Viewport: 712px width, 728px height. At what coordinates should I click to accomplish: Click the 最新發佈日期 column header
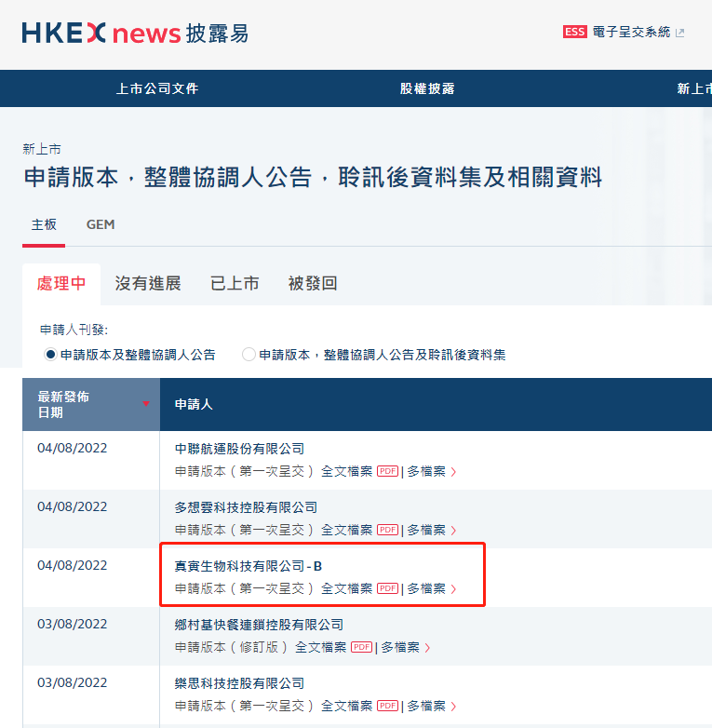[91, 404]
